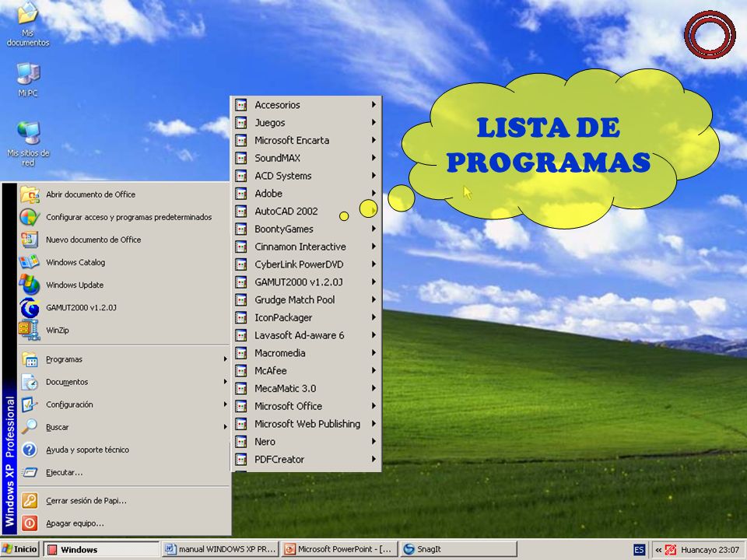Open MecaMatic 3.0 program group

tap(306, 389)
